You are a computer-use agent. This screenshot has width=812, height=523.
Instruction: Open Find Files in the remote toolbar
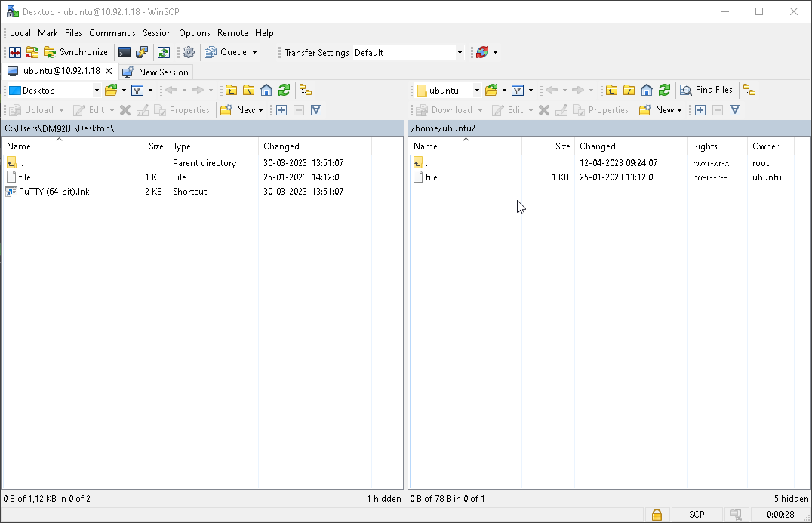pyautogui.click(x=707, y=89)
